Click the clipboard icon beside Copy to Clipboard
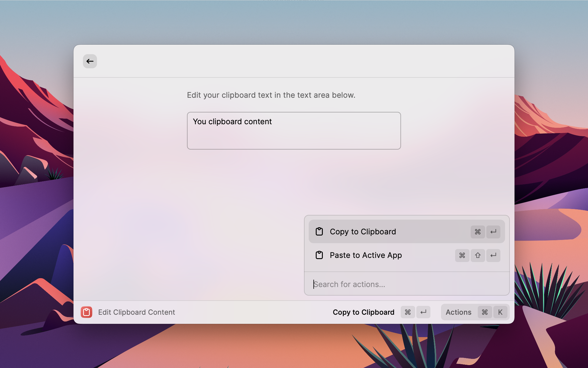This screenshot has height=368, width=588. (x=319, y=232)
